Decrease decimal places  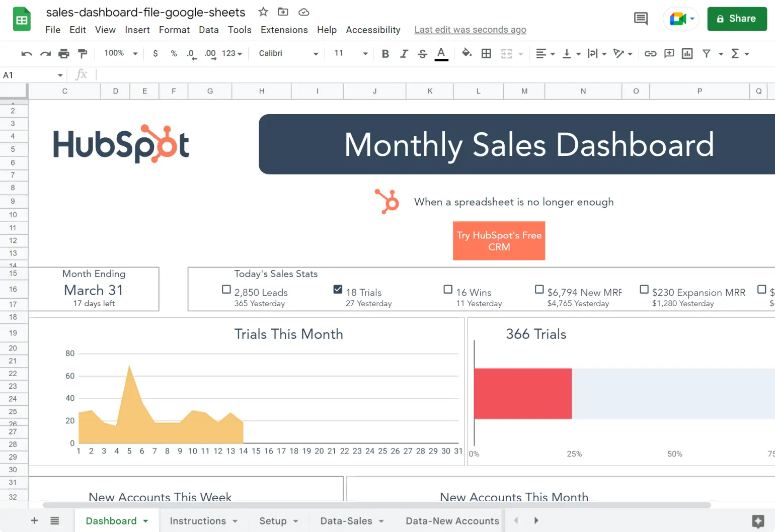tap(190, 53)
